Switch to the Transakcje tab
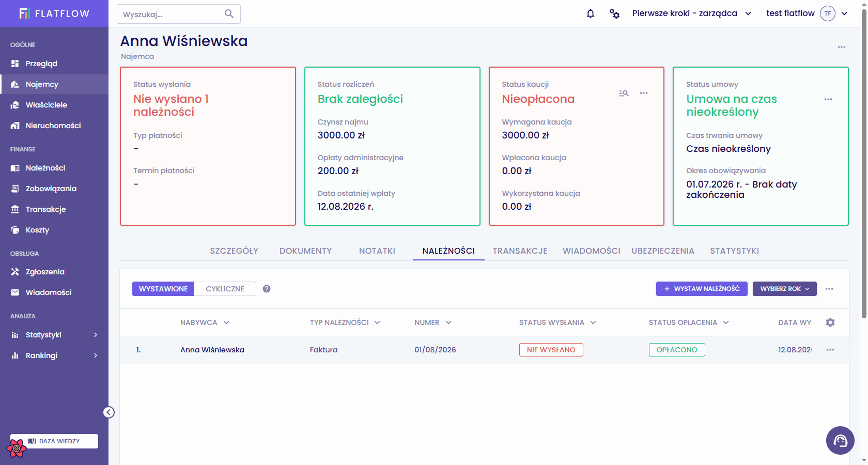Screen dimensions: 868x465 point(520,251)
